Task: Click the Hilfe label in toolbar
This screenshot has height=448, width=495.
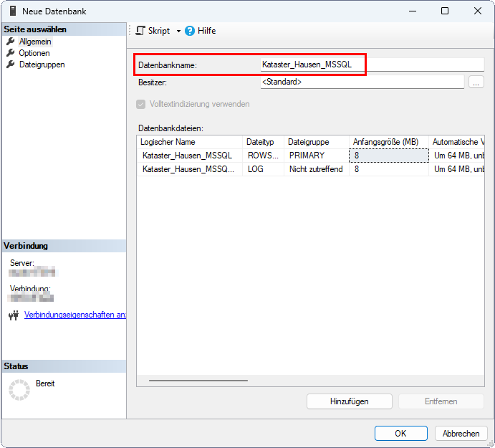Action: coord(207,31)
